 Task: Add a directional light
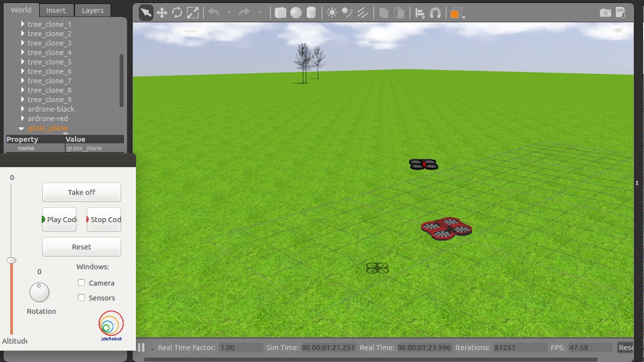(x=363, y=13)
